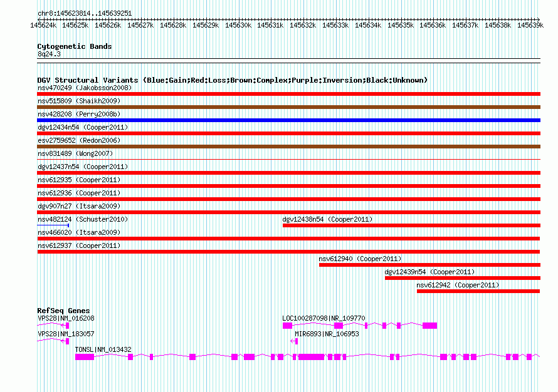This screenshot has width=558, height=392.
Task: Click the nsv612935 (Cooper2011) label
Action: pyautogui.click(x=79, y=180)
